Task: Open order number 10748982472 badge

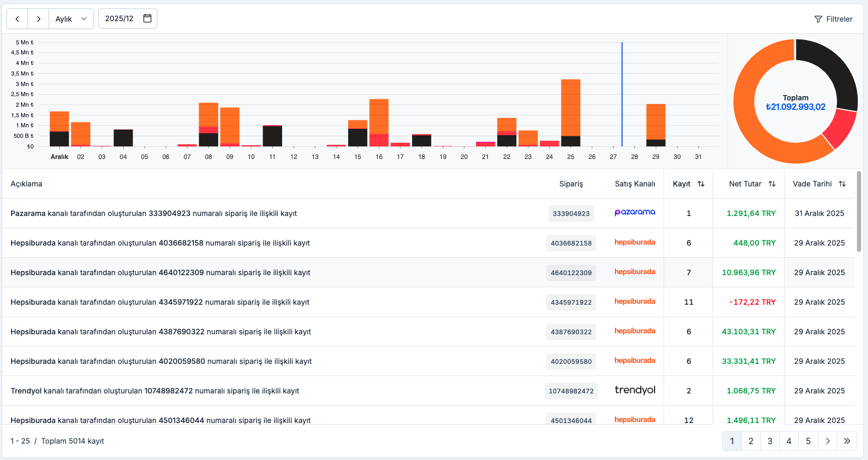Action: click(x=571, y=391)
